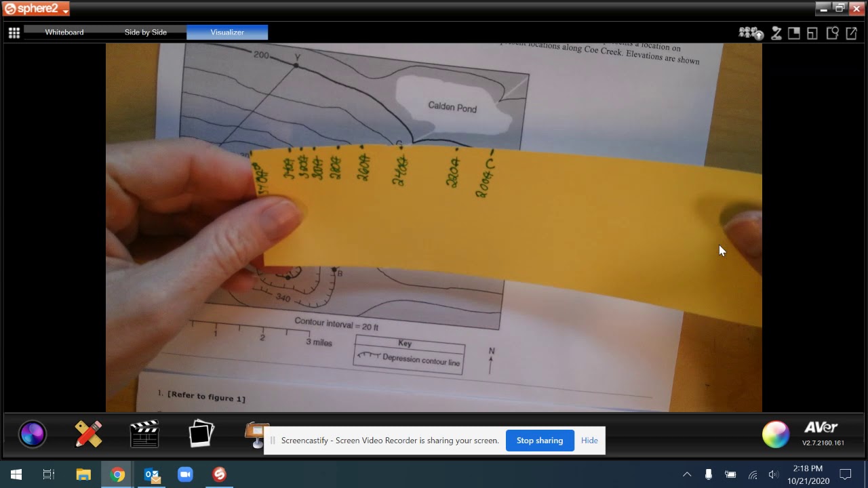Screen dimensions: 868x488
Task: Open the Windows Start menu
Action: pos(16,474)
